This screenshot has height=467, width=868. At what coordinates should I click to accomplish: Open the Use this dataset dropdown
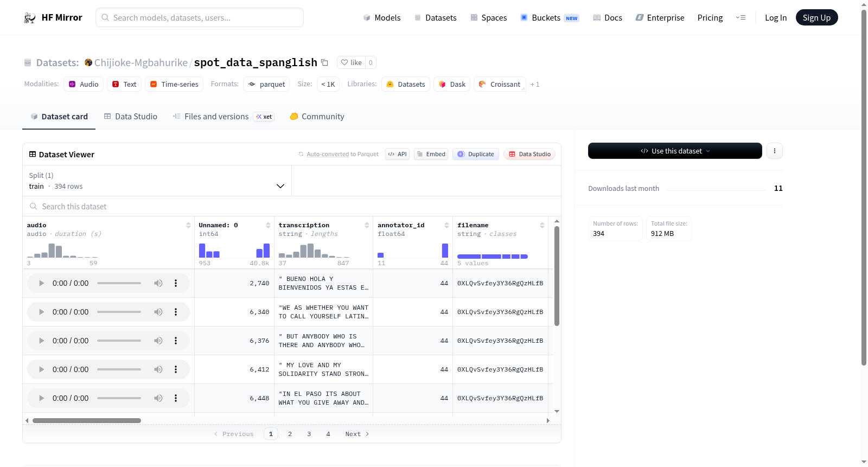point(675,151)
